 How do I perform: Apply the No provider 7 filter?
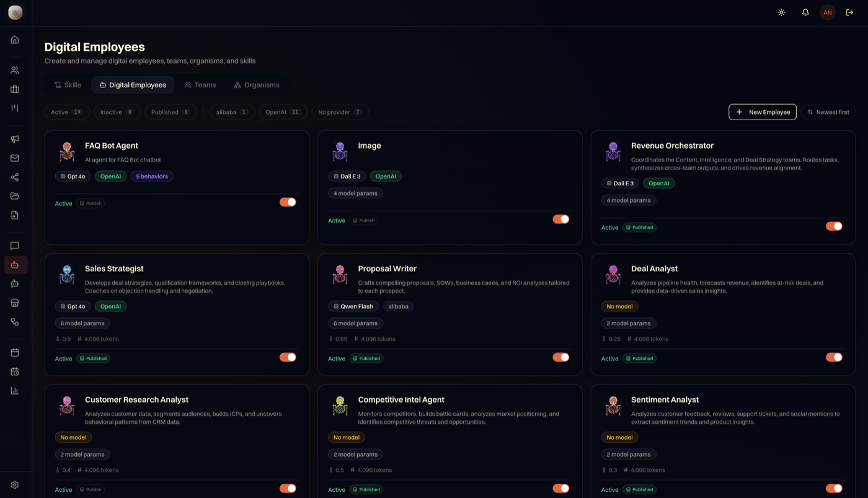[340, 112]
